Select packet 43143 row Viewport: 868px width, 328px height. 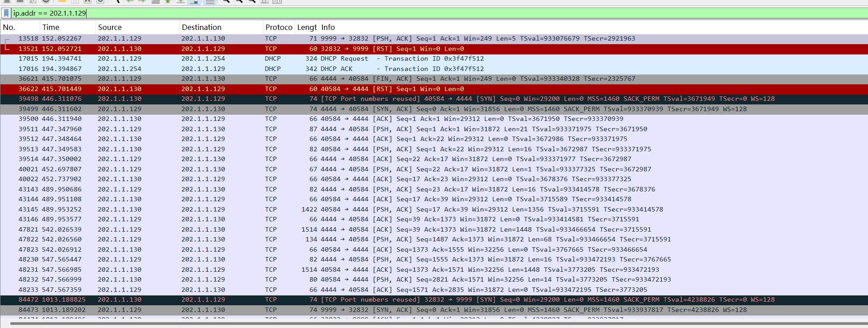click(x=434, y=189)
